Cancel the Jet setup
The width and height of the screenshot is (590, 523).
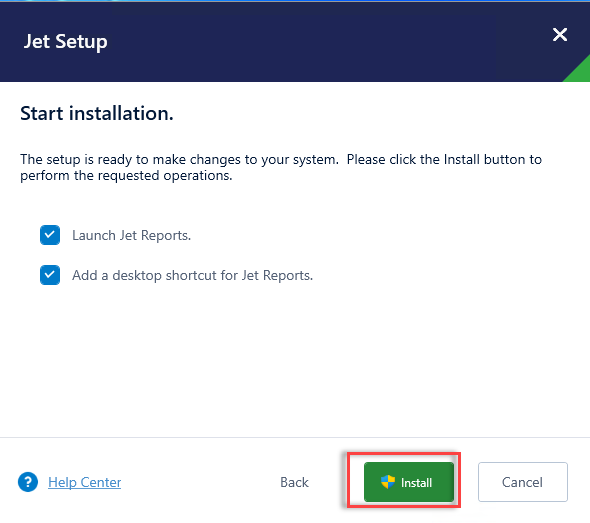tap(523, 482)
